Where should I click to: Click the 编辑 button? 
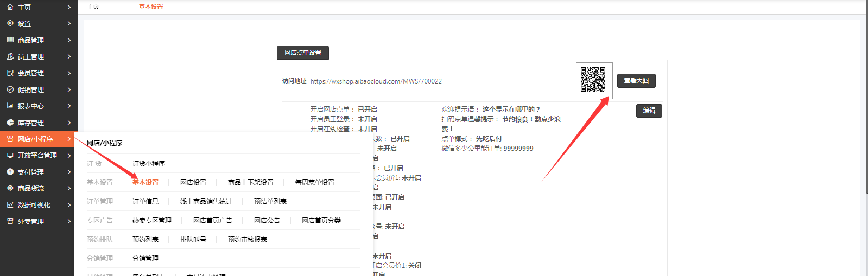pyautogui.click(x=649, y=111)
